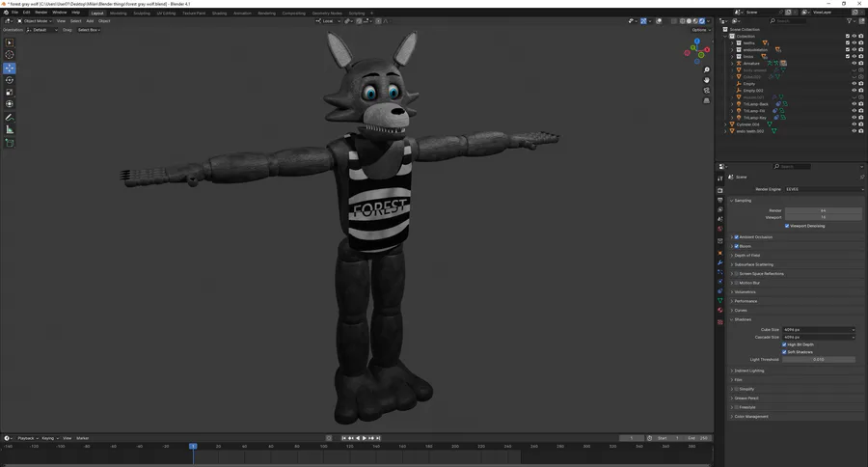Viewport: 868px width, 467px height.
Task: Click the Options button in viewport
Action: (700, 30)
